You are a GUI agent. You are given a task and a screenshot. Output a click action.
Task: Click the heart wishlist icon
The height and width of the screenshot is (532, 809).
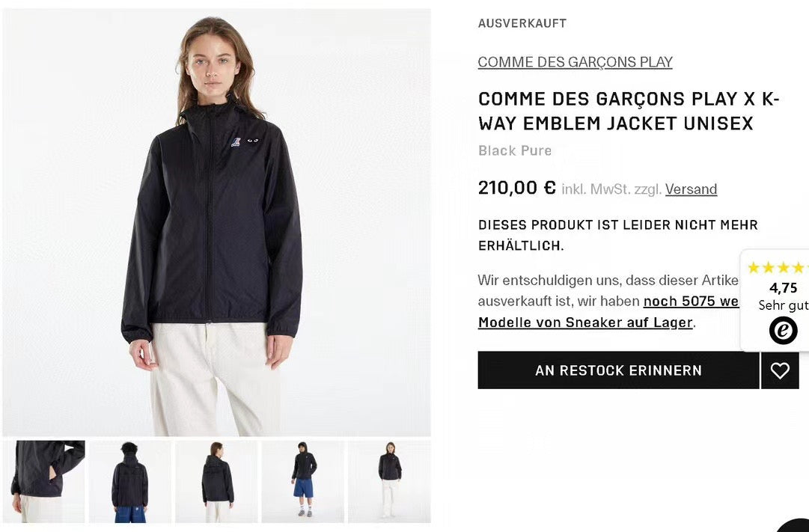tap(780, 370)
